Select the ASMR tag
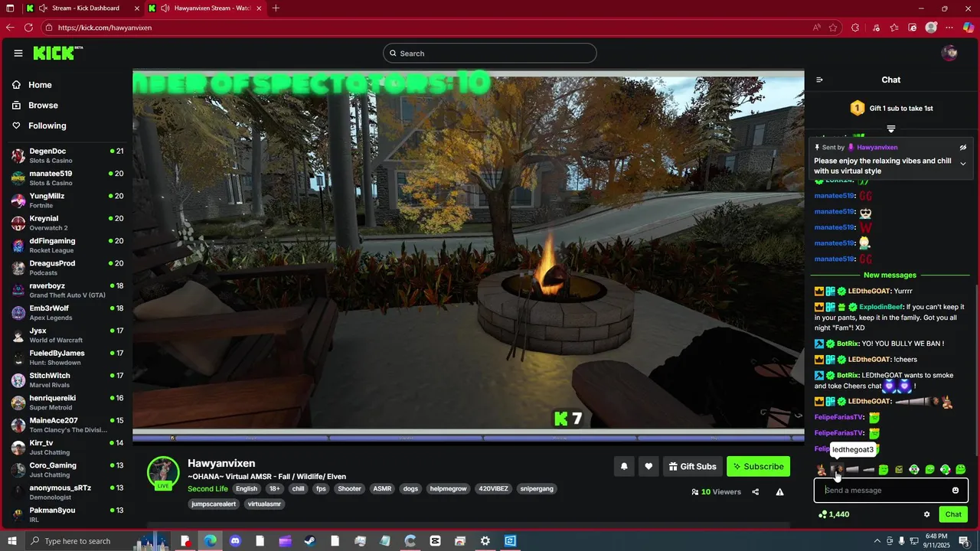This screenshot has width=980, height=551. pyautogui.click(x=382, y=489)
